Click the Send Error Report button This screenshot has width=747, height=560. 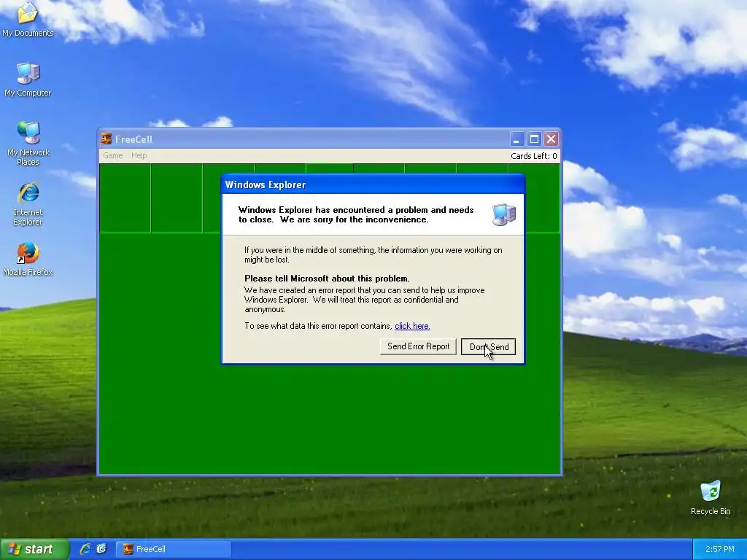click(x=418, y=346)
